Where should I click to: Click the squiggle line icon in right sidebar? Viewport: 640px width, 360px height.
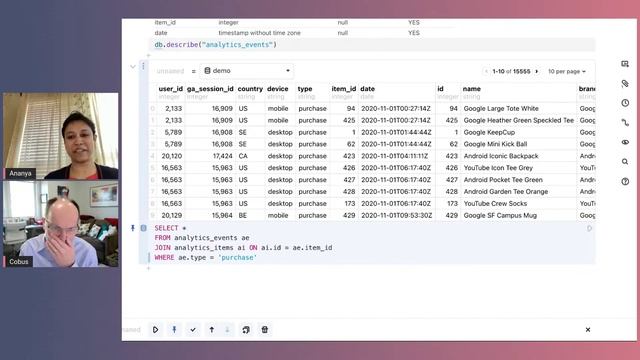625,122
